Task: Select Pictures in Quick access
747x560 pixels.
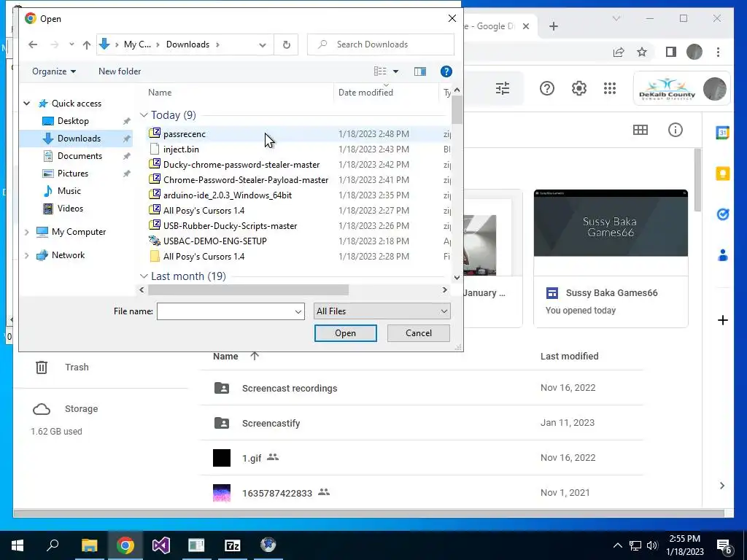Action: (73, 174)
